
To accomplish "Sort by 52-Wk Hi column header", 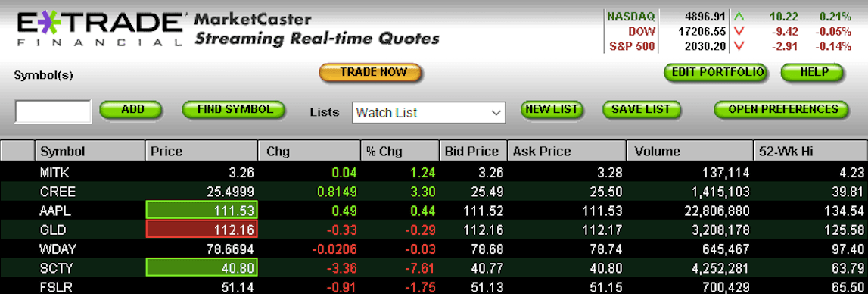I will pos(811,152).
